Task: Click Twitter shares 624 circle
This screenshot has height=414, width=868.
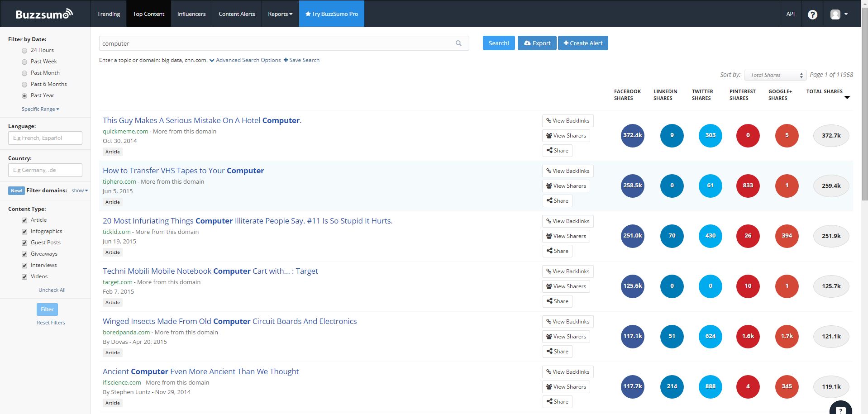Action: [x=711, y=336]
